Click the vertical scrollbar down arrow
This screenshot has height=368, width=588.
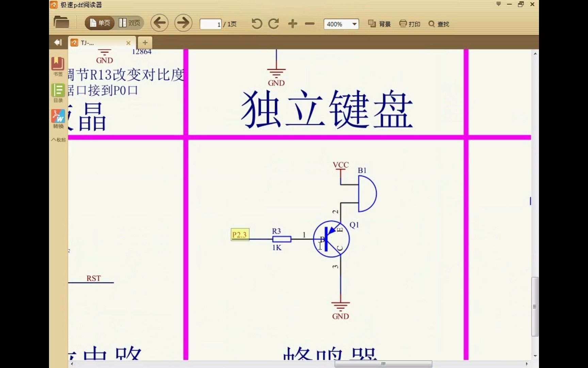pyautogui.click(x=535, y=356)
